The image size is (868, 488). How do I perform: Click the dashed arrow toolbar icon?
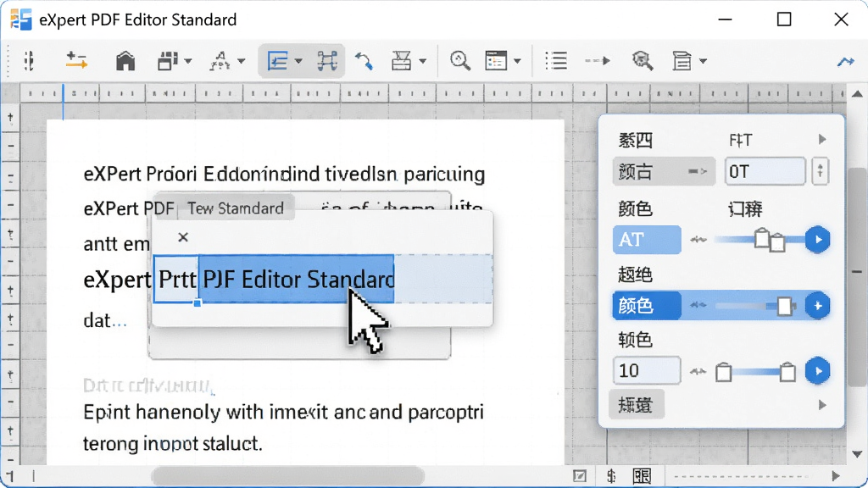click(598, 61)
